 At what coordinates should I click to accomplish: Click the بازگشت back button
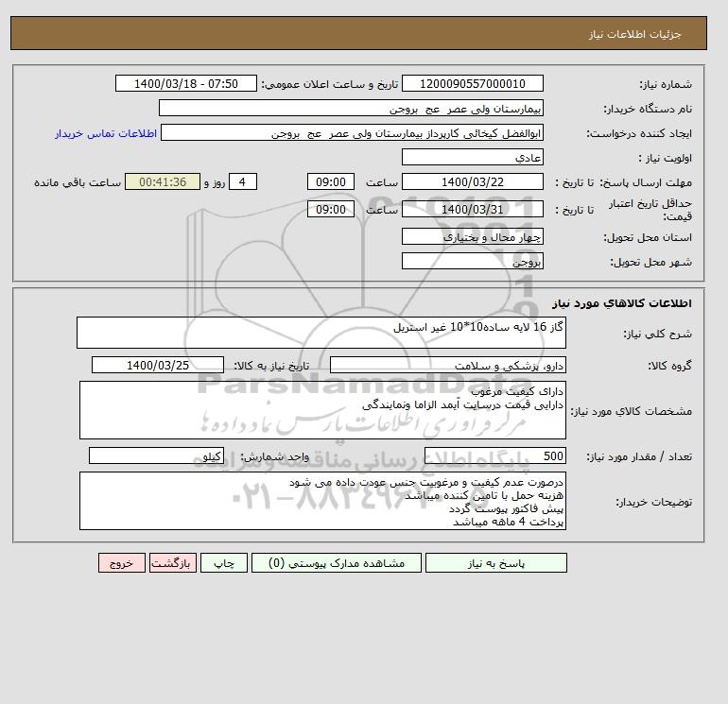173,563
